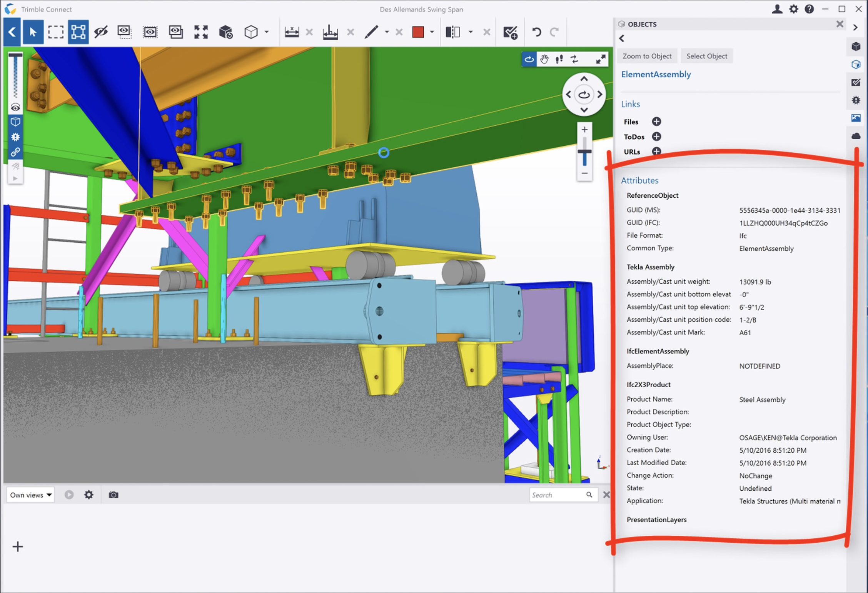This screenshot has width=868, height=593.
Task: Zoom out with the minus button
Action: [584, 173]
